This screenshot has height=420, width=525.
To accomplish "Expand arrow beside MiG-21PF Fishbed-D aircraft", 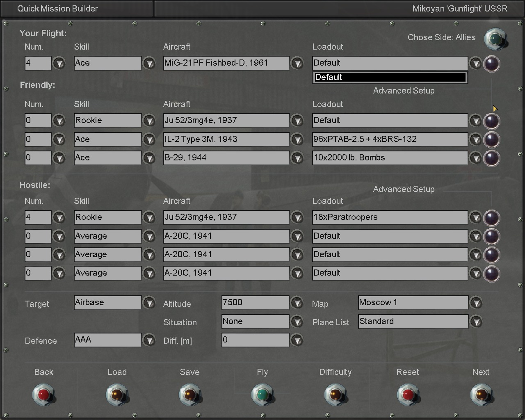I will tap(297, 64).
